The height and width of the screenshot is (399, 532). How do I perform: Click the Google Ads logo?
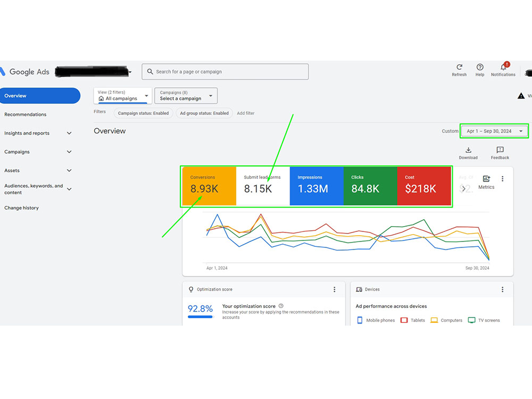(x=25, y=72)
